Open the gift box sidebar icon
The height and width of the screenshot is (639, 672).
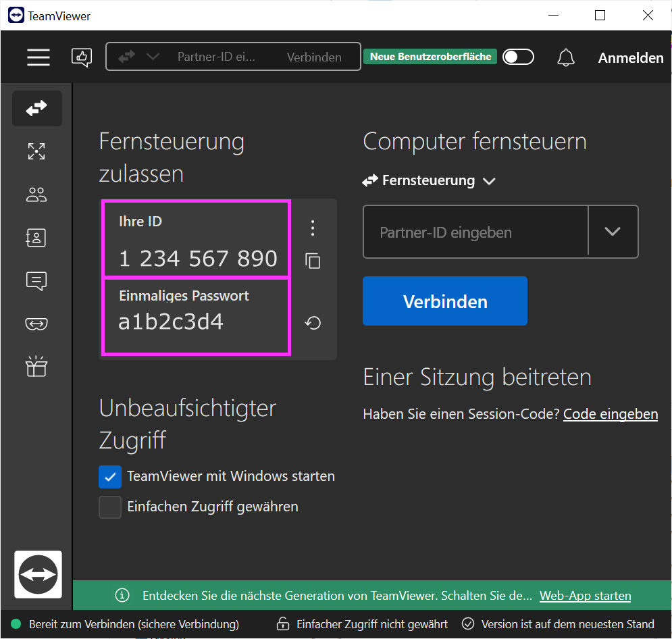[36, 366]
